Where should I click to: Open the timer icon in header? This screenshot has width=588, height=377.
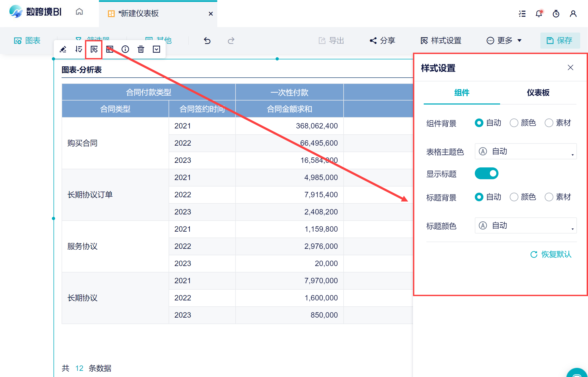556,13
